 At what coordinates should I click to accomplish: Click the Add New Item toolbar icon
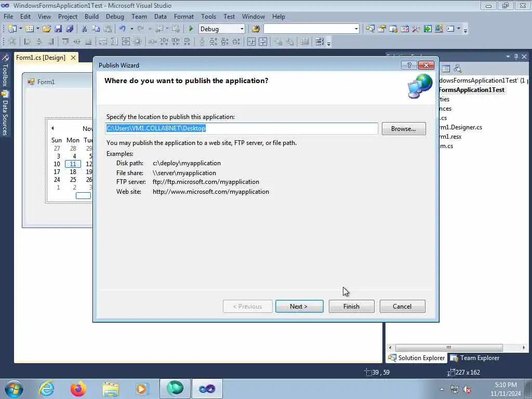point(30,29)
